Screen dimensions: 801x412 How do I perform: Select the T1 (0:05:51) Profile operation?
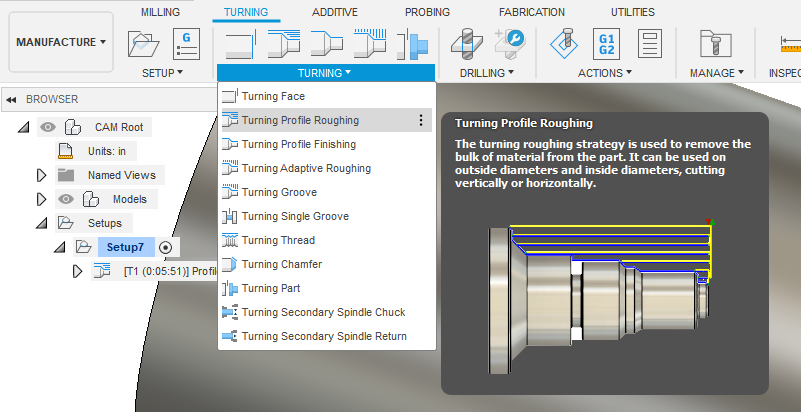171,271
